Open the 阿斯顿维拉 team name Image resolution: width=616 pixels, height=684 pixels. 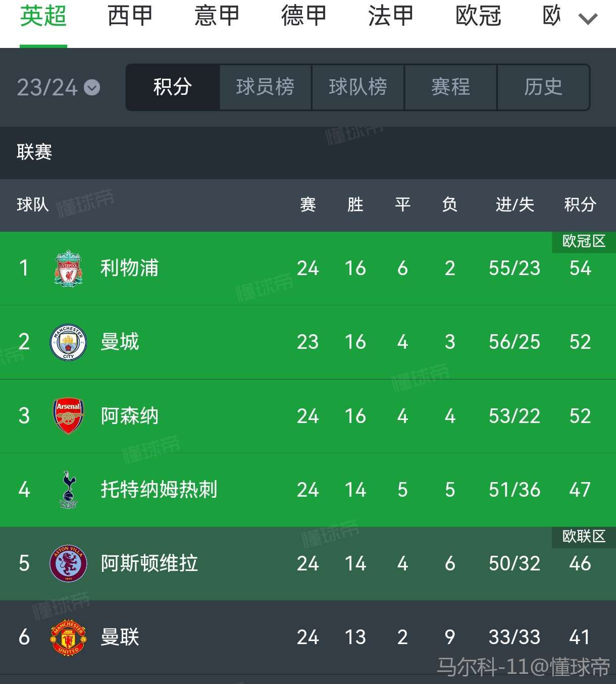pyautogui.click(x=149, y=563)
